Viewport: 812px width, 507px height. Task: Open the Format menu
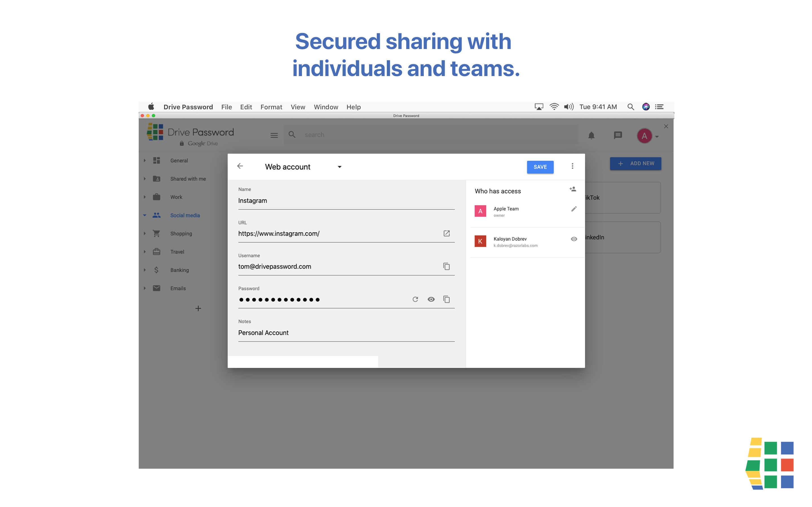point(271,107)
